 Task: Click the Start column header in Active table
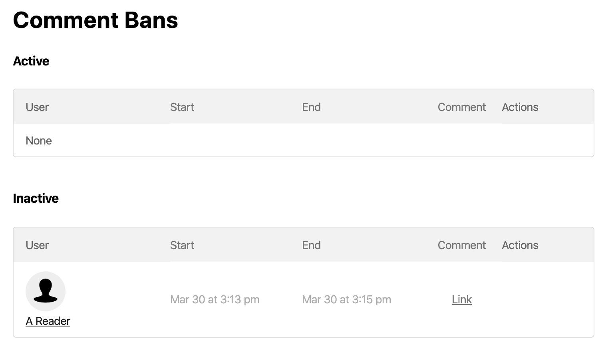182,107
